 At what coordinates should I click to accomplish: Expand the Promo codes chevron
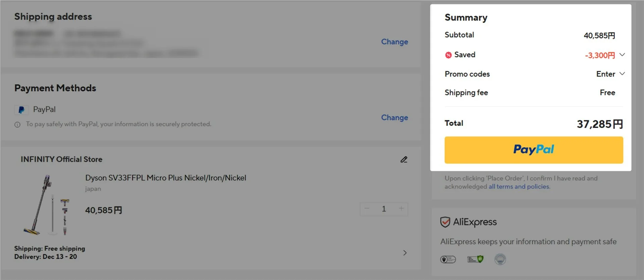[x=622, y=74]
